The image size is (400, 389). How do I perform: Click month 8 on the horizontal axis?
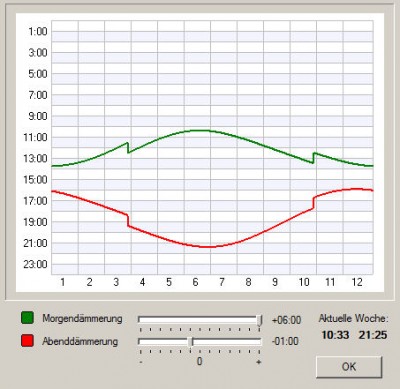(x=248, y=282)
